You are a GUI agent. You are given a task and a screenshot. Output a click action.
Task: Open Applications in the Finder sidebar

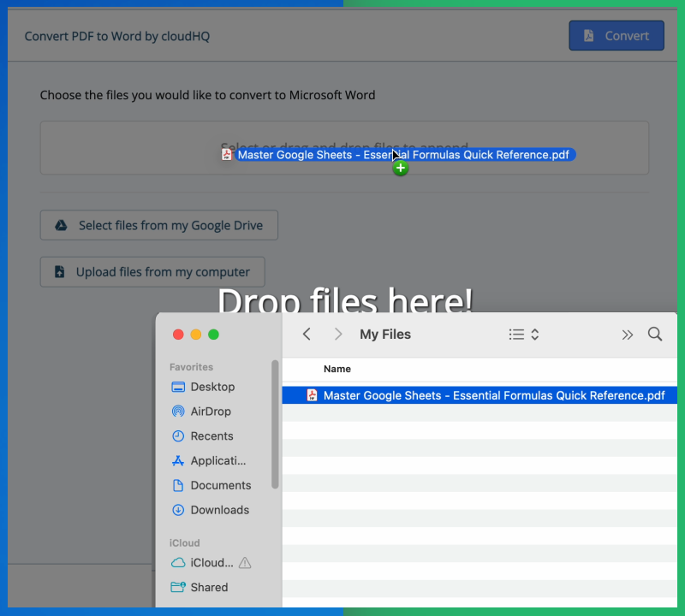click(208, 460)
